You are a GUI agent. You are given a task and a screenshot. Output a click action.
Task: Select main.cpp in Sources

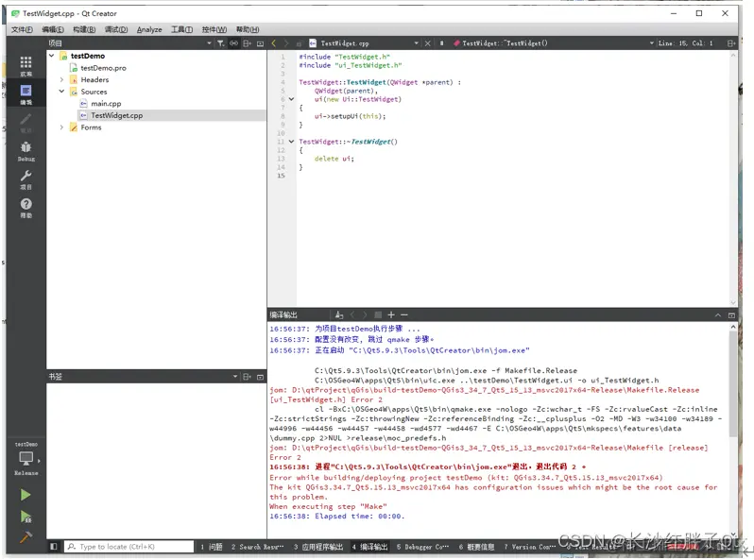click(x=106, y=103)
